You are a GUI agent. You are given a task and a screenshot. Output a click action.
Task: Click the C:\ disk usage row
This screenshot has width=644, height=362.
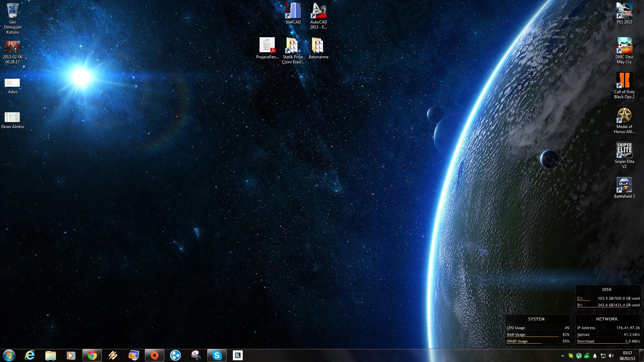pyautogui.click(x=608, y=298)
